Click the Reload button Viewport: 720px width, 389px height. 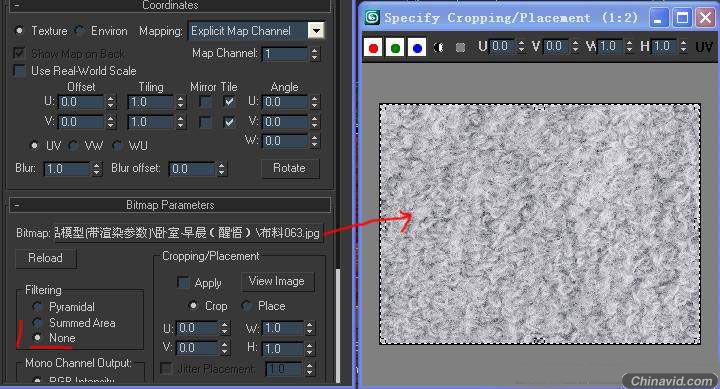click(x=45, y=258)
